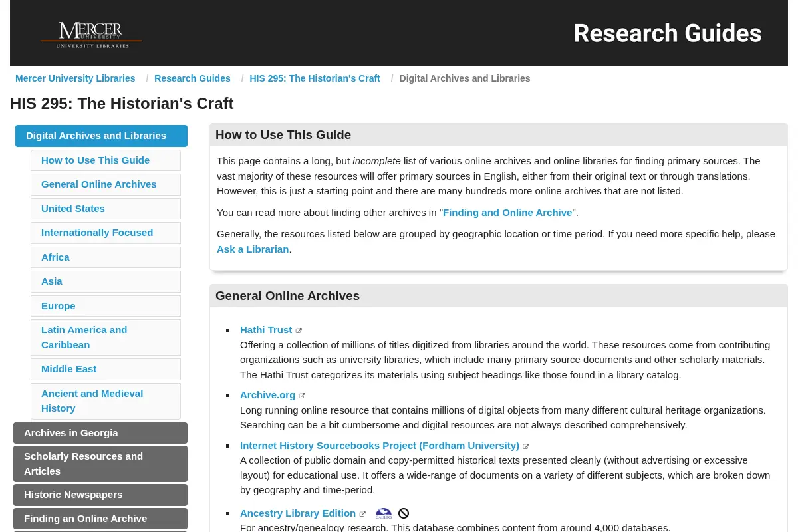Viewport: 798px width, 532px height.
Task: Select Africa in the sidebar
Action: [106, 257]
